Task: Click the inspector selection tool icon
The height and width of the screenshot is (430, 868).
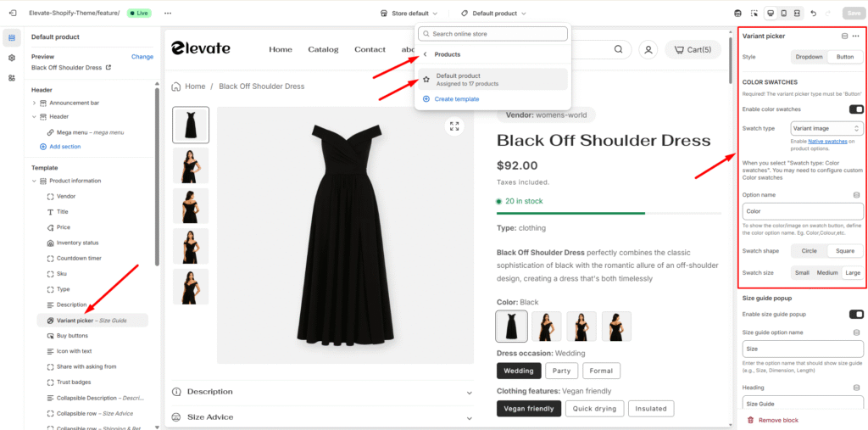Action: coord(754,13)
